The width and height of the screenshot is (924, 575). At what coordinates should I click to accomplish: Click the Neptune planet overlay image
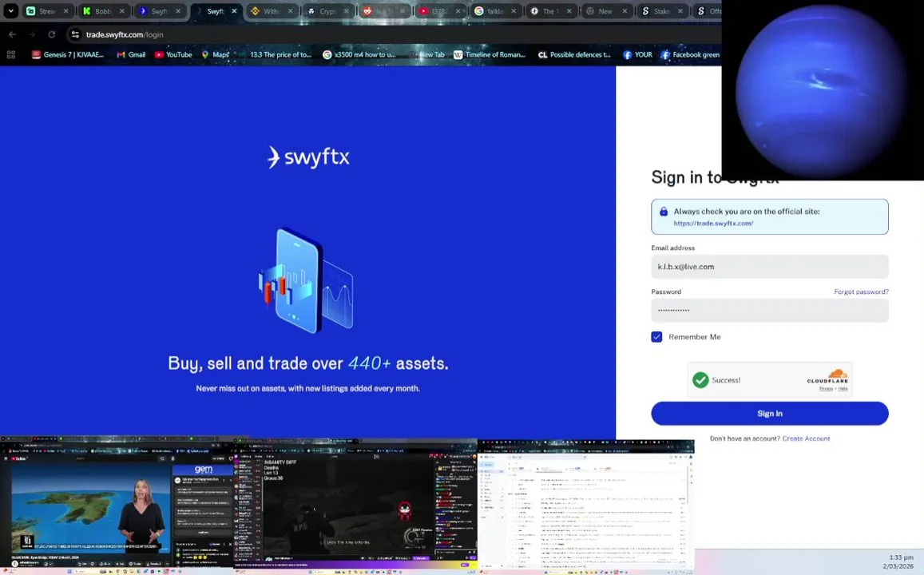(x=823, y=90)
